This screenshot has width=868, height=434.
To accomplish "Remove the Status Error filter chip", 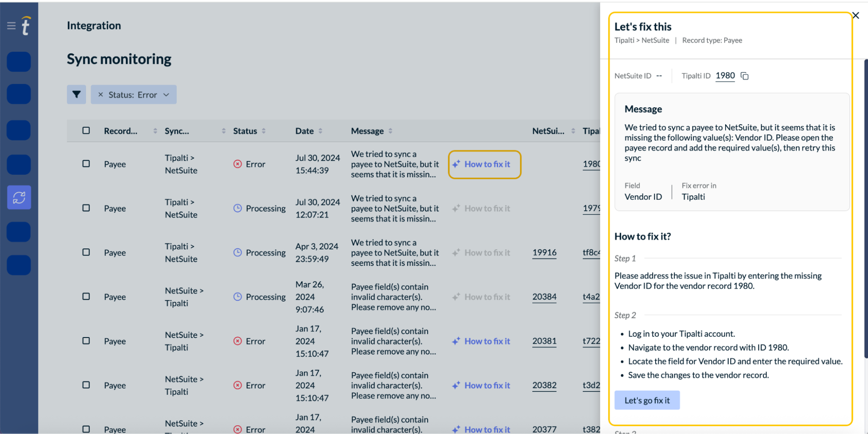I will pos(101,94).
